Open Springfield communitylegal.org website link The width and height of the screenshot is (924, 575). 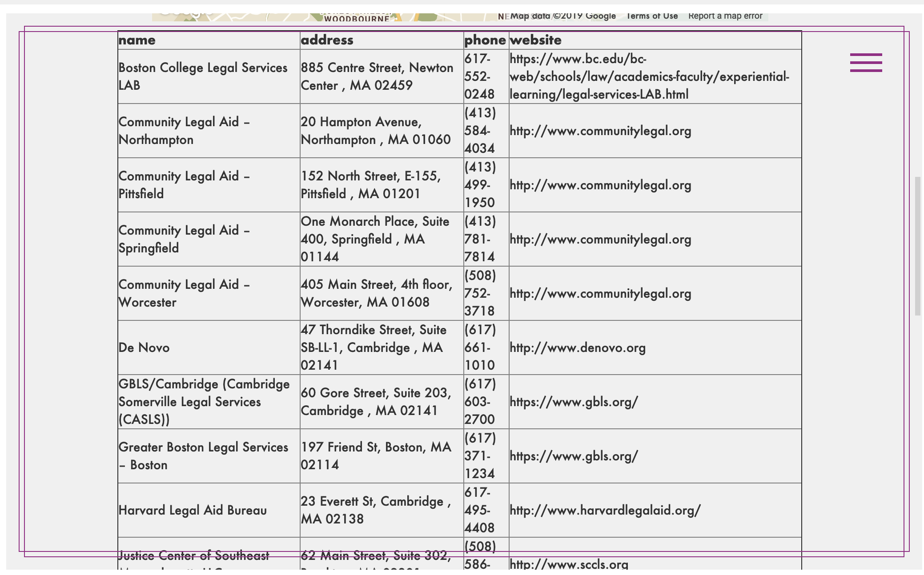click(600, 240)
